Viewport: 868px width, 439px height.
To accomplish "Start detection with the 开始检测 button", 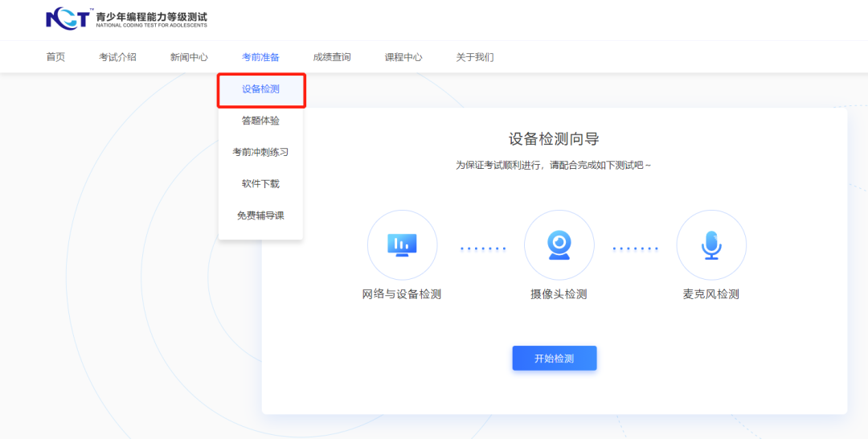I will 554,358.
